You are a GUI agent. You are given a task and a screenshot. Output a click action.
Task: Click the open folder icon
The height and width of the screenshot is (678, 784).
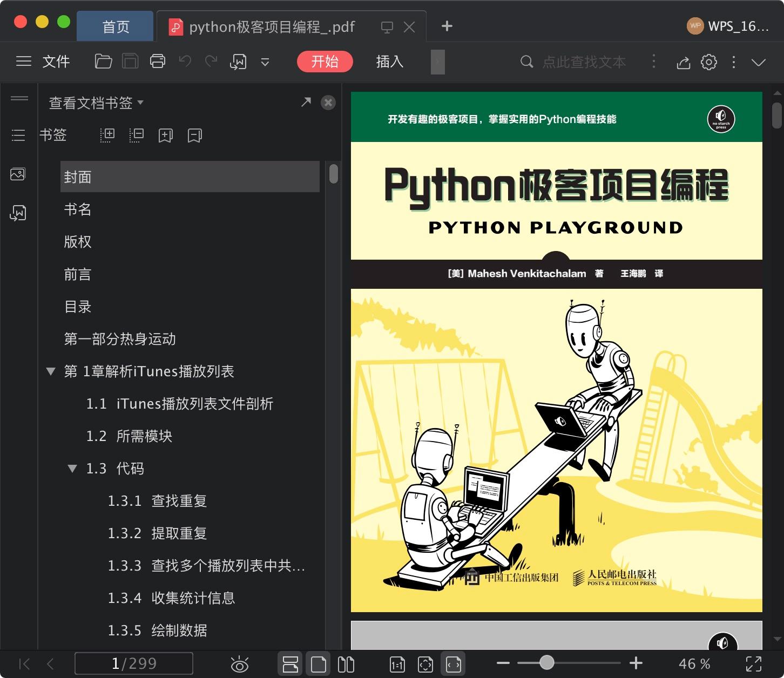click(103, 62)
